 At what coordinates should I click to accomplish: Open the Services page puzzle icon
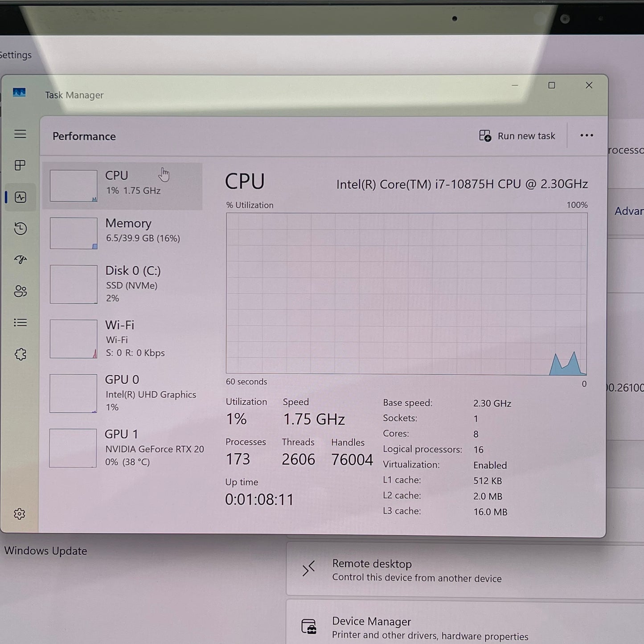[x=21, y=354]
